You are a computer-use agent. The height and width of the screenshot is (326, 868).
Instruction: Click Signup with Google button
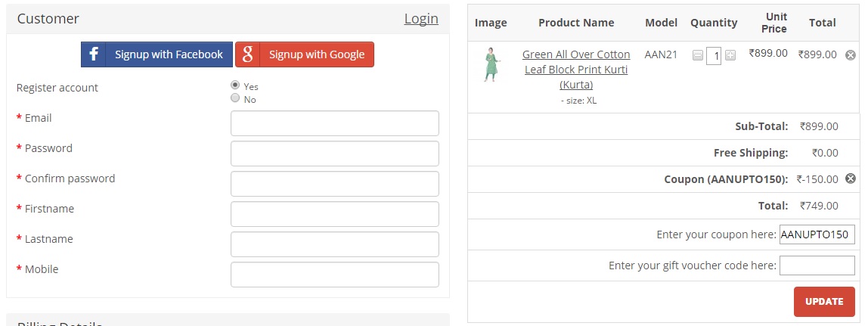pyautogui.click(x=304, y=54)
